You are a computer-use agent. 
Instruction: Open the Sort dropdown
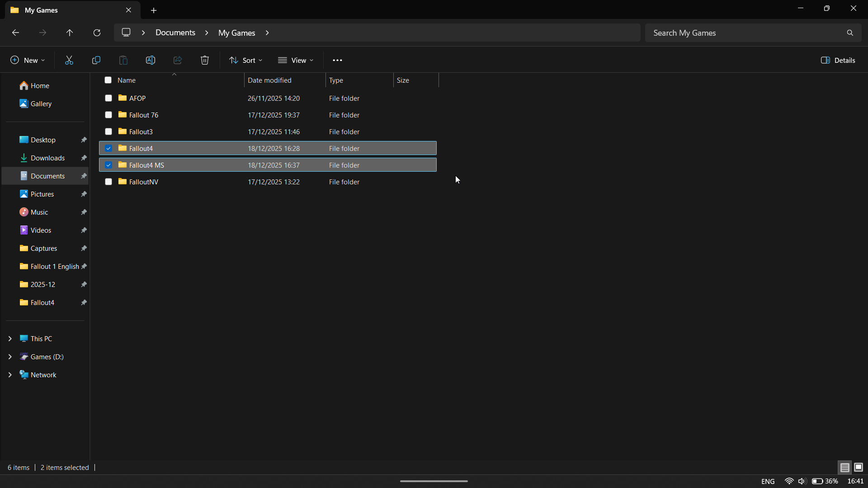click(x=245, y=60)
